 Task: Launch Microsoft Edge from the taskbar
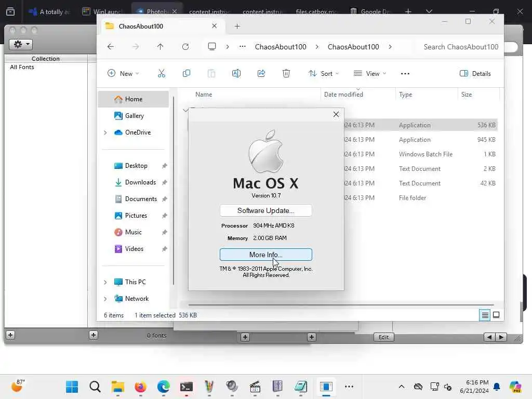pos(164,387)
